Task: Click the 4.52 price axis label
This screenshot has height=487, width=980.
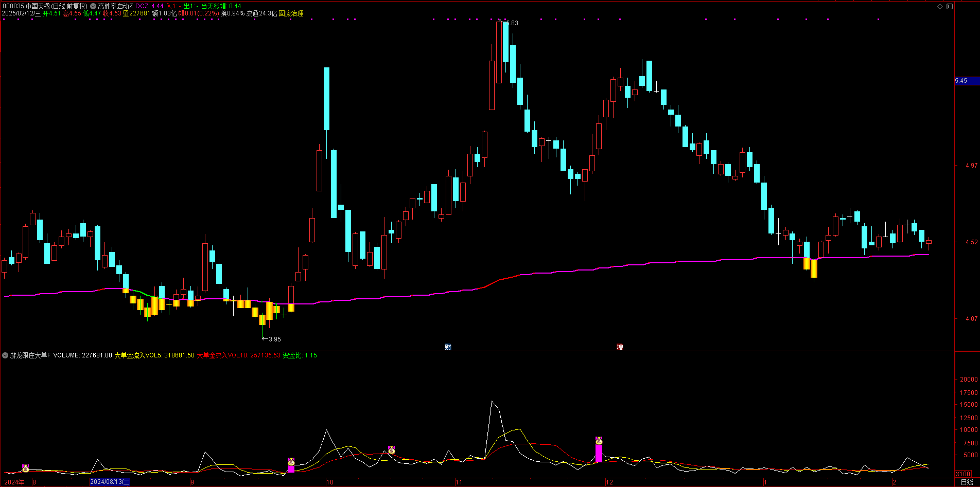Action: pyautogui.click(x=971, y=242)
